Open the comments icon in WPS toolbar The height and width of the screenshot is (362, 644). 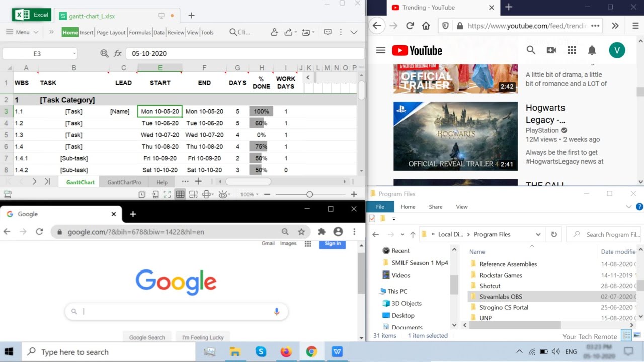pyautogui.click(x=328, y=32)
